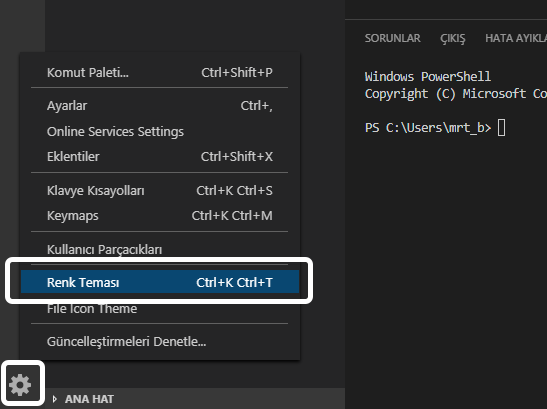
Task: Select Klavye Kısayolları entry
Action: [x=159, y=191]
